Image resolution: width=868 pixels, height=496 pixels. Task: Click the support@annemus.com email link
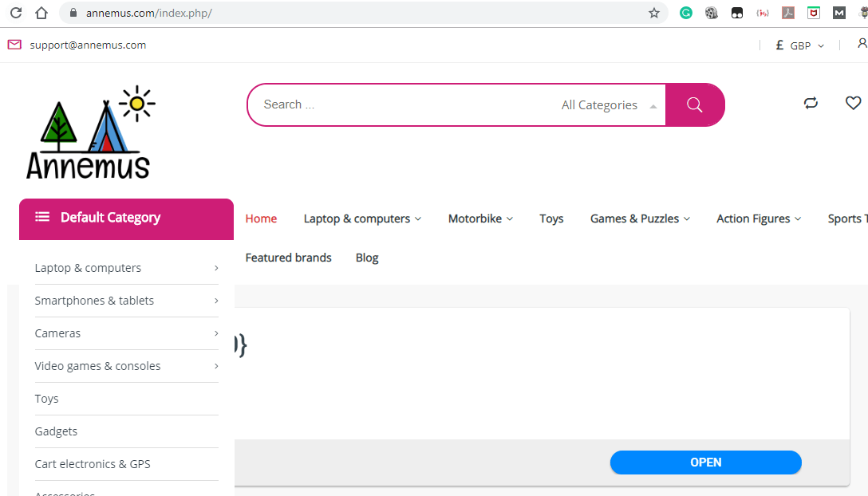pyautogui.click(x=88, y=45)
